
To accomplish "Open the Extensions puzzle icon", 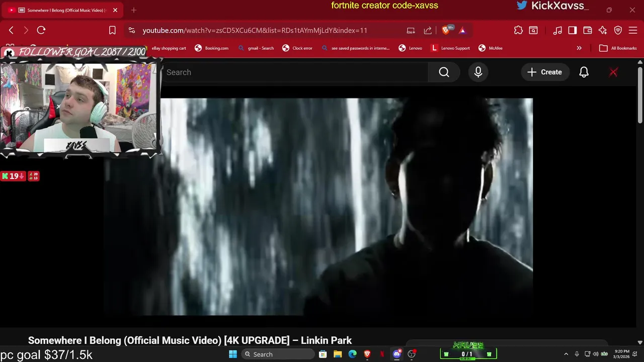I will (518, 30).
